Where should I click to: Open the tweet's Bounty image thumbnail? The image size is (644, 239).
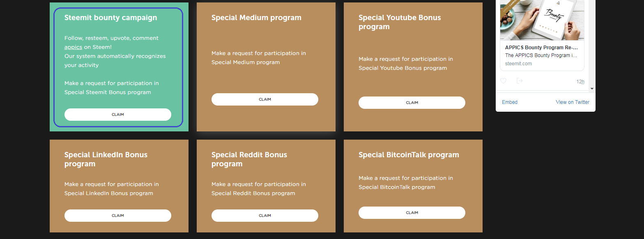pyautogui.click(x=542, y=20)
